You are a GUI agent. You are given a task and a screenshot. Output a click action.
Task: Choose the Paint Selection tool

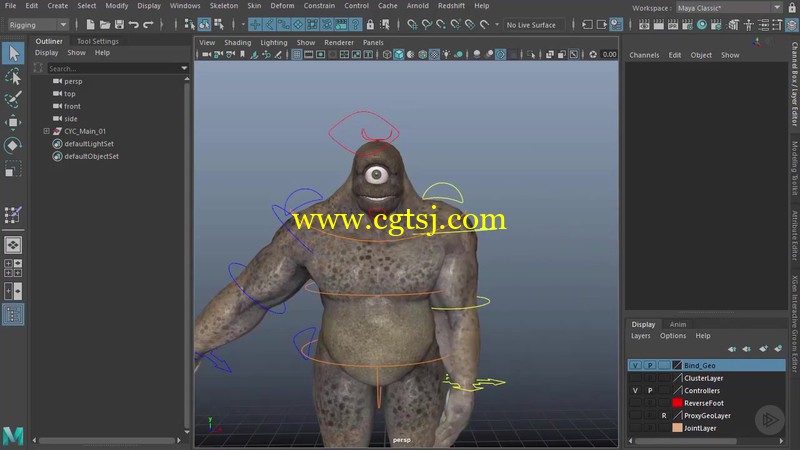point(13,99)
